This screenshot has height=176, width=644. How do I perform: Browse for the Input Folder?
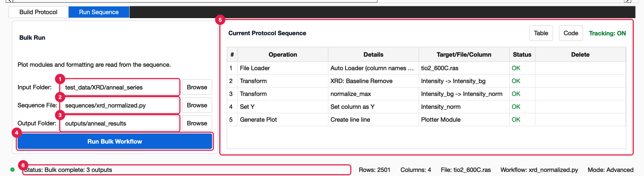(197, 87)
